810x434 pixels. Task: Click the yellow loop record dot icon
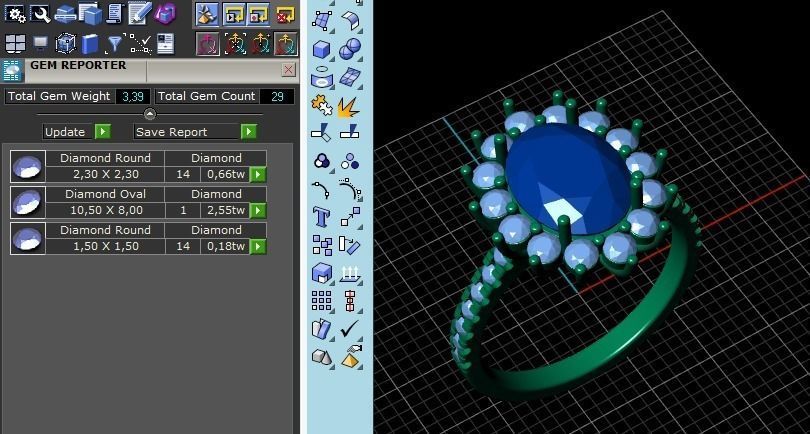(x=258, y=14)
